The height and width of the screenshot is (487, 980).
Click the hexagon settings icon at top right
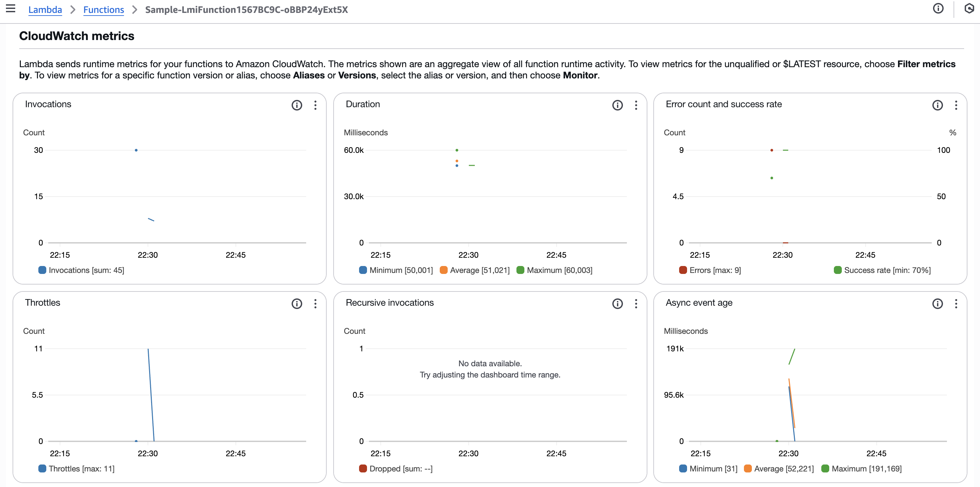pyautogui.click(x=969, y=8)
